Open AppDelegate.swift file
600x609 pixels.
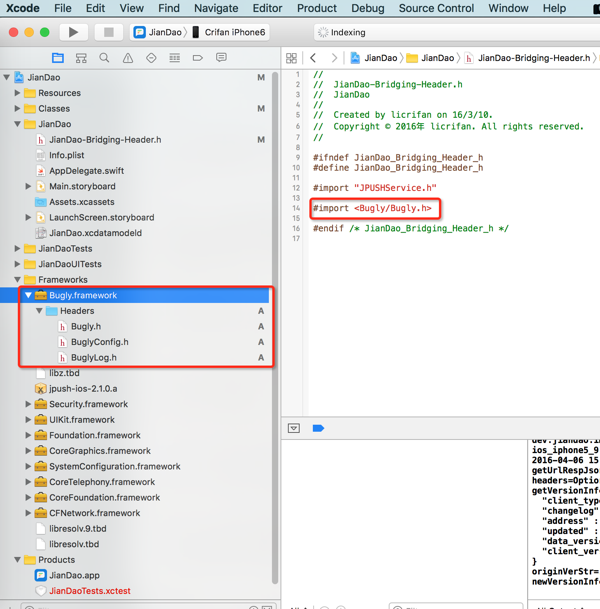(86, 171)
